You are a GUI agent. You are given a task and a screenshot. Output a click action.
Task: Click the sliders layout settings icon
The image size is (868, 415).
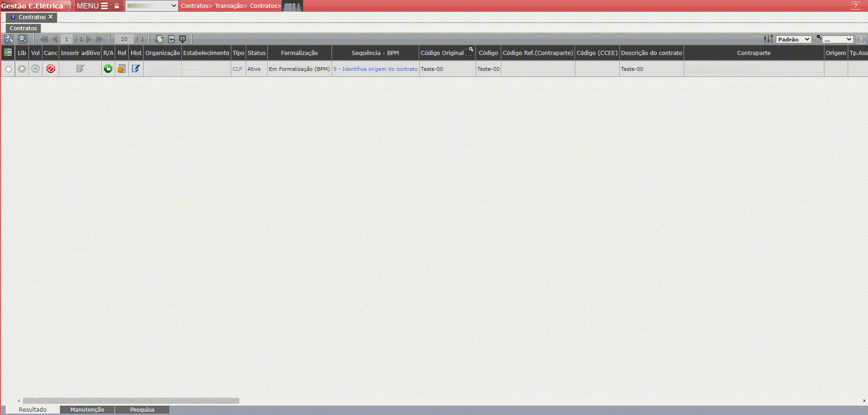[x=768, y=39]
